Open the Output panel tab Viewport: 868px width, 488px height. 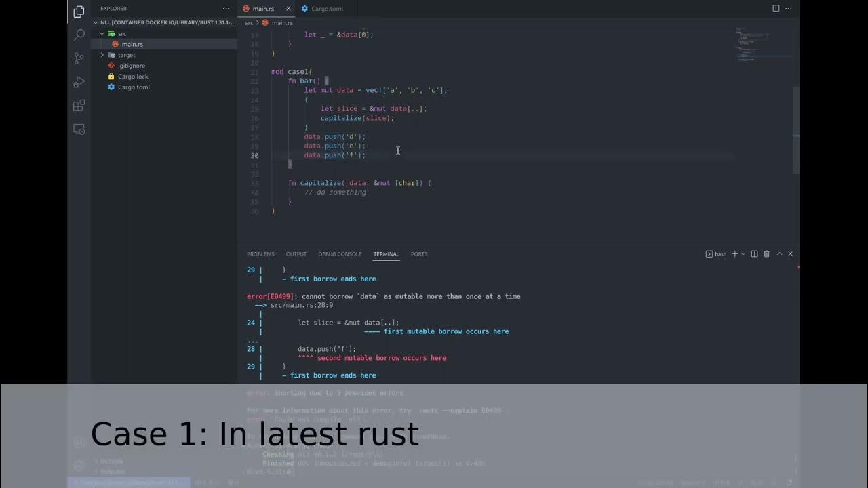[296, 254]
